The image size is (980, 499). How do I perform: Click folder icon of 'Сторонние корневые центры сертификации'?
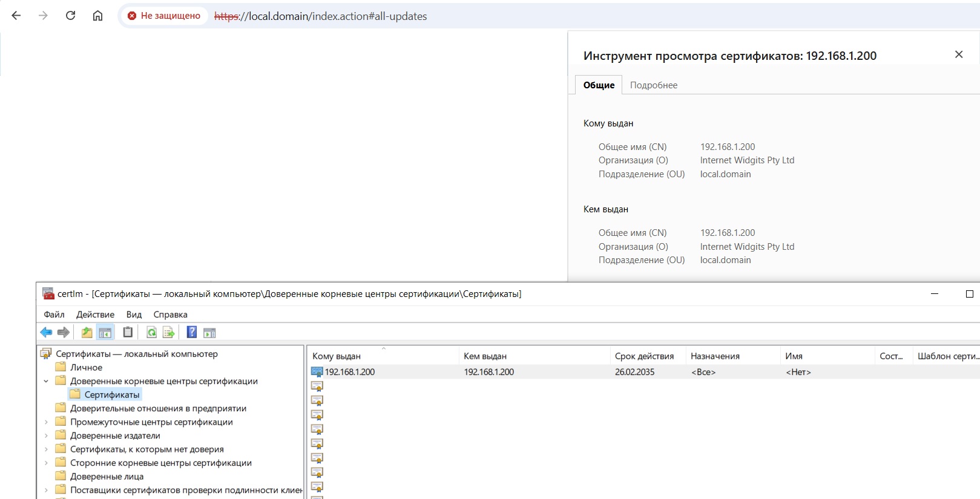(61, 462)
